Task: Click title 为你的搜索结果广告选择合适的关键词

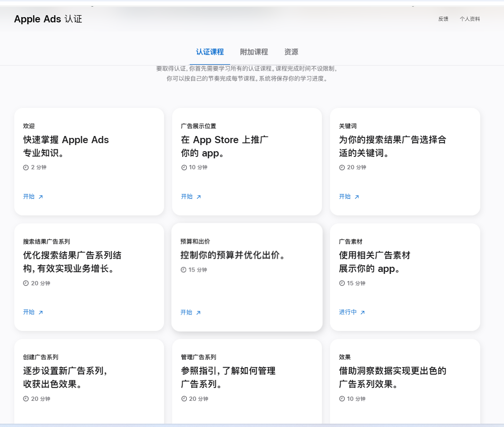Action: click(x=392, y=146)
